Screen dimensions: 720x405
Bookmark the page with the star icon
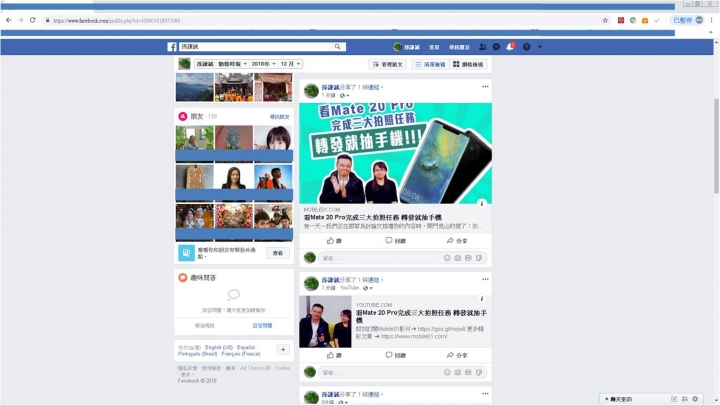click(605, 20)
